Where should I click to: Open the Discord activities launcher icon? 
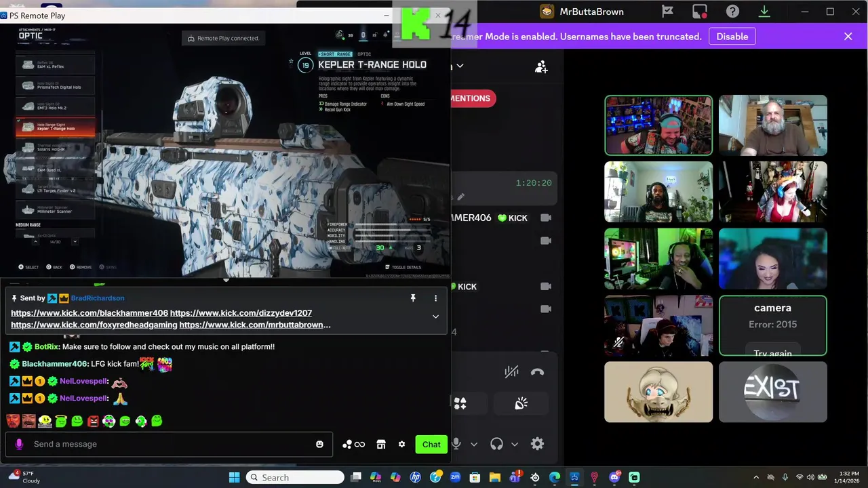pos(460,403)
